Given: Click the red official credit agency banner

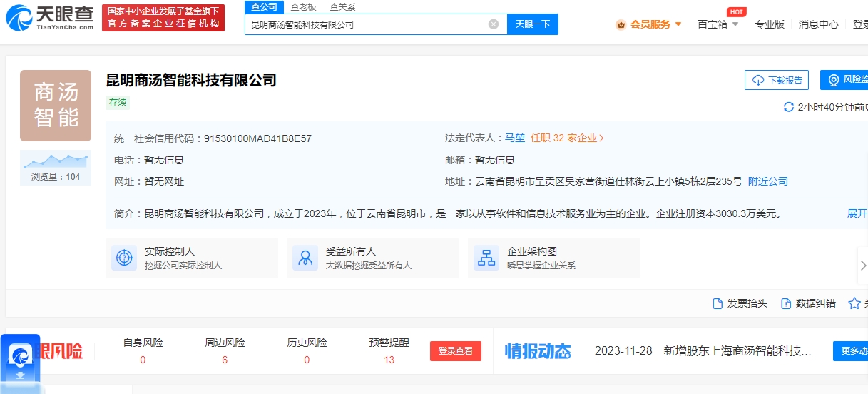Looking at the screenshot, I should (163, 18).
